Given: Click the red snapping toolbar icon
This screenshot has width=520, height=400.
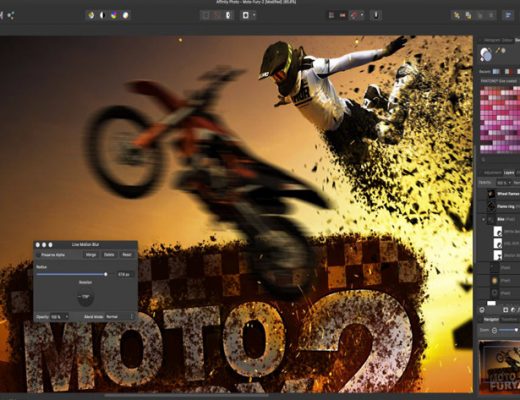Looking at the screenshot, I should [354, 15].
